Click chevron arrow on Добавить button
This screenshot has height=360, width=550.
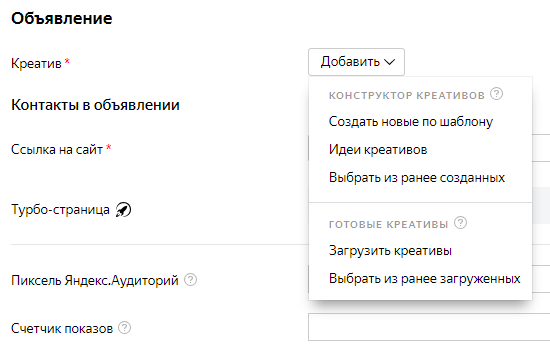coord(389,62)
